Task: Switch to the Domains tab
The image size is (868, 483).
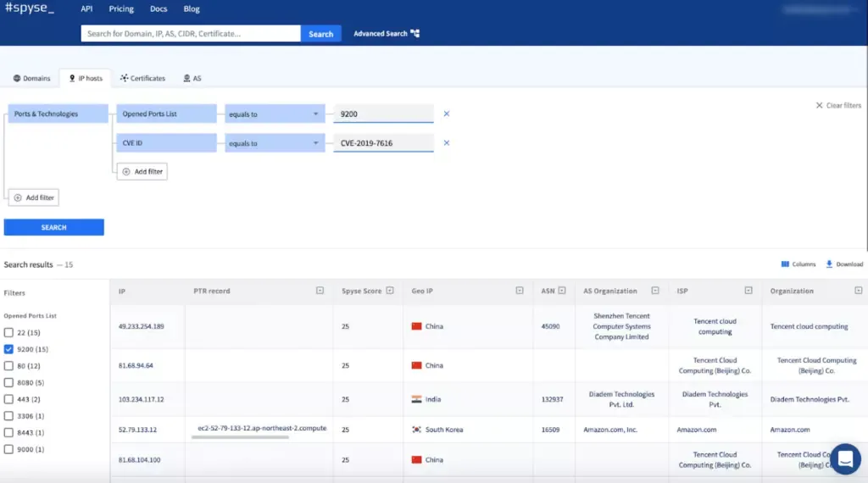Action: [x=31, y=78]
